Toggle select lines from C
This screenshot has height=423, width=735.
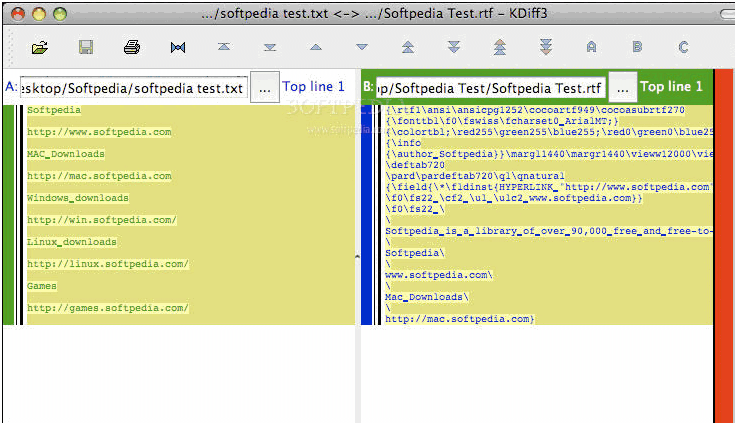pyautogui.click(x=684, y=47)
